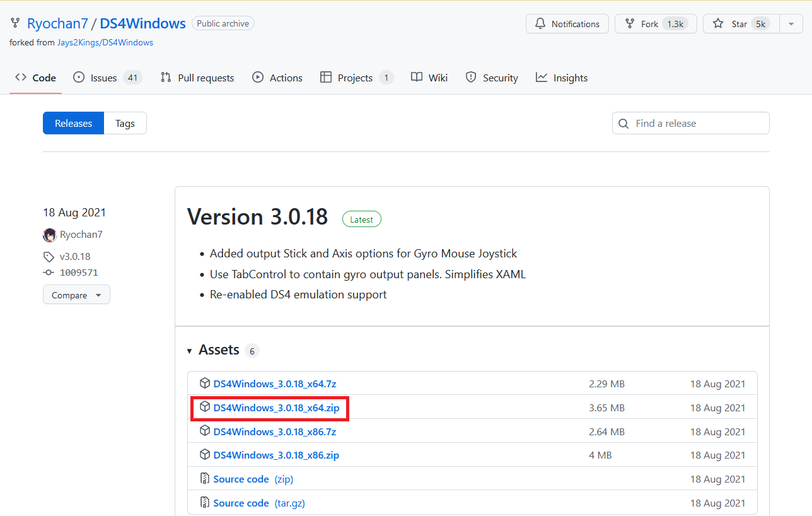
Task: Click the Notifications bell button
Action: coord(567,24)
